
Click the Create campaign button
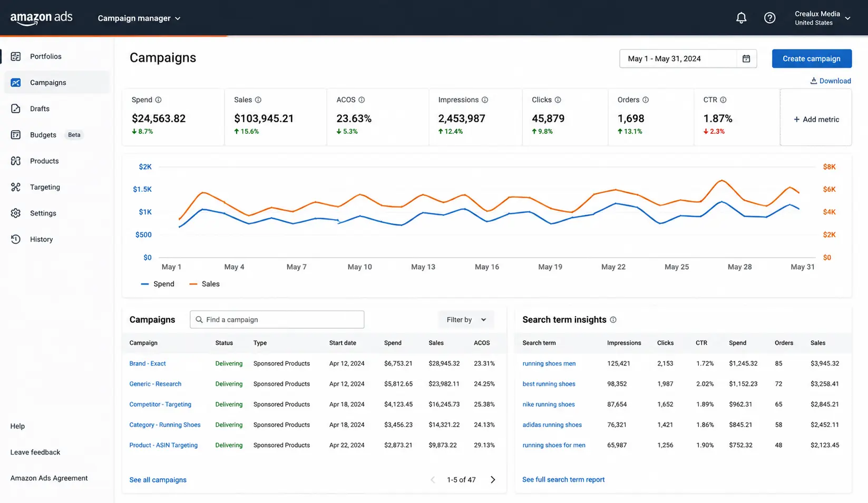pyautogui.click(x=812, y=58)
